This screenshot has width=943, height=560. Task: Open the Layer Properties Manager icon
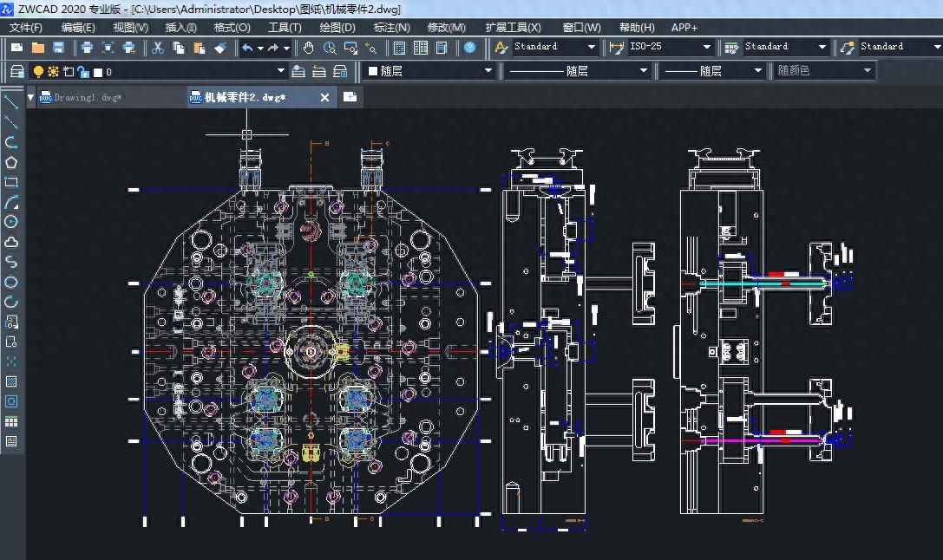16,71
